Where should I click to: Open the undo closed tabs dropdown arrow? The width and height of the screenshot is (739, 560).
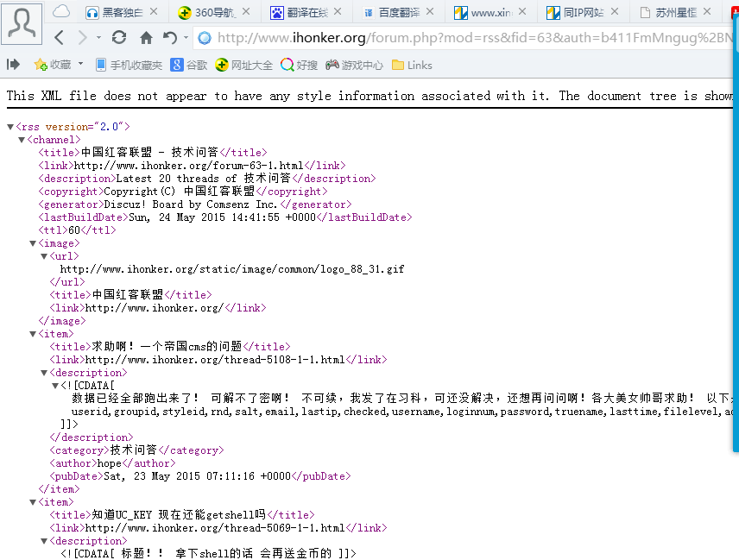coord(186,37)
